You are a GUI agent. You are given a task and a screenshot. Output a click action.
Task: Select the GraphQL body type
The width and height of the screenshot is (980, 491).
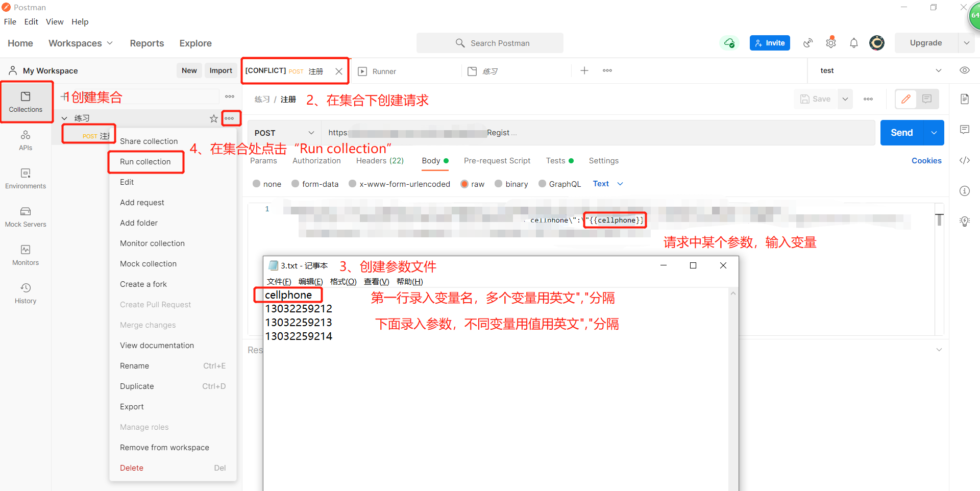pyautogui.click(x=542, y=184)
